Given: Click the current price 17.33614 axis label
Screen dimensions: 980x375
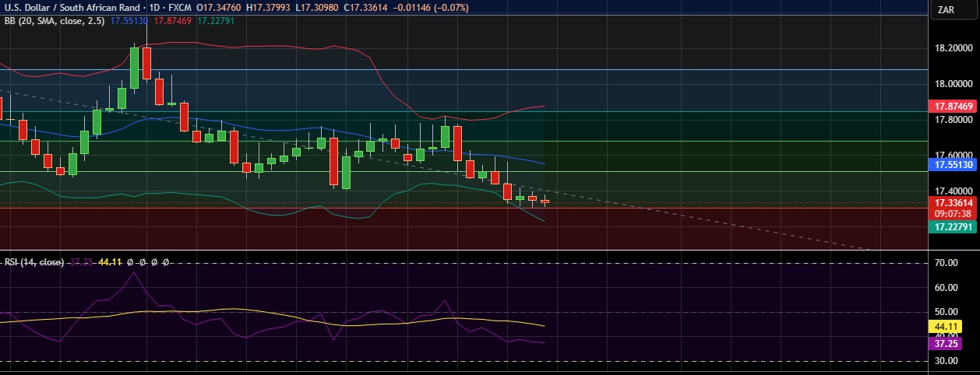Looking at the screenshot, I should [953, 202].
